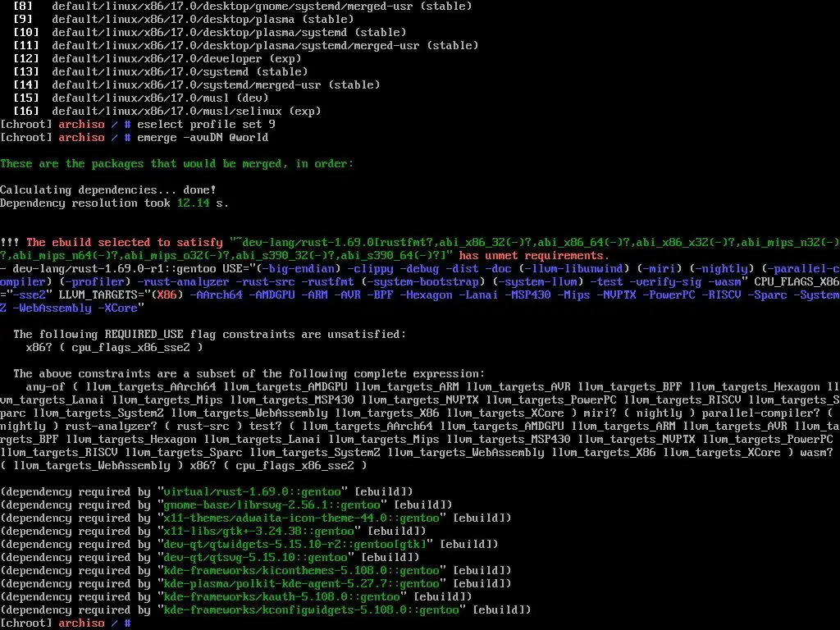The height and width of the screenshot is (630, 840).
Task: Click 'x11-themes/adwaita-icon-theme-44.0::gentoo' dependency
Action: tap(302, 518)
